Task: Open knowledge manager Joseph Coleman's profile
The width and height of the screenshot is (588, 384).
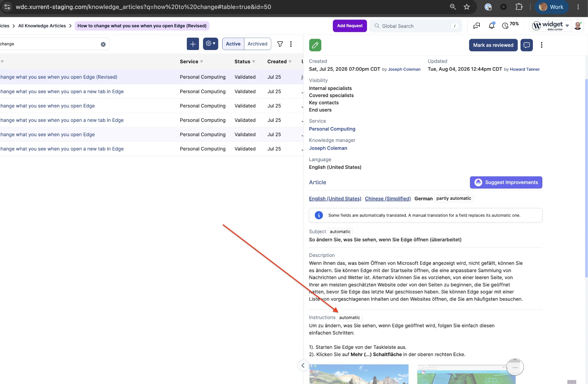Action: click(328, 148)
